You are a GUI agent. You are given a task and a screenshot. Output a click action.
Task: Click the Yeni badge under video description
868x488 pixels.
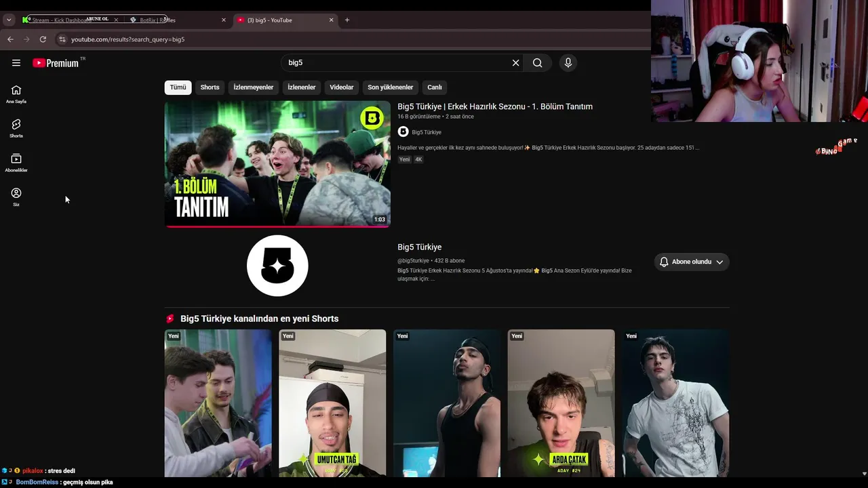(x=404, y=159)
